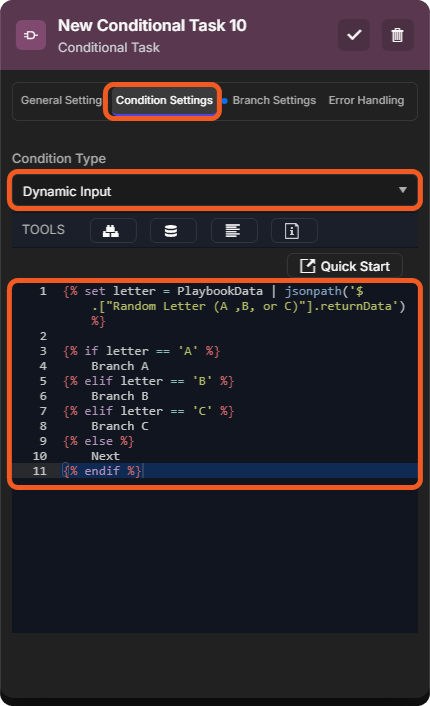This screenshot has height=706, width=430.
Task: Click the 'Next' code line
Action: [105, 456]
